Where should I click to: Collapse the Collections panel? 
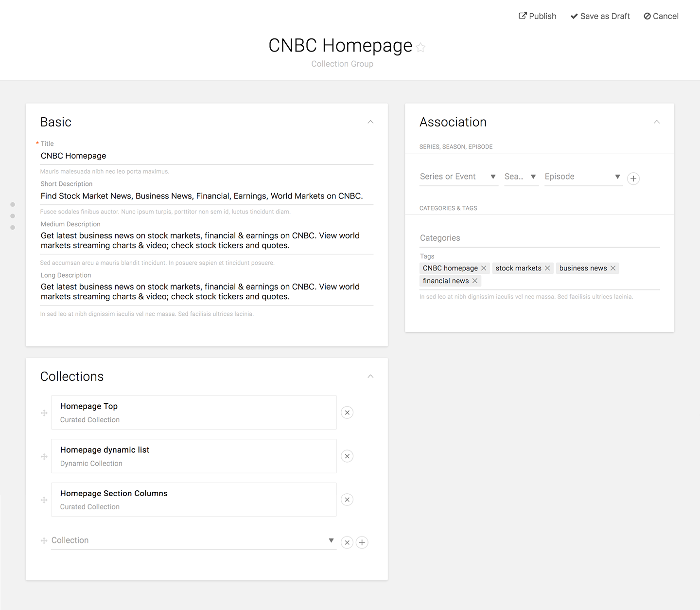click(370, 377)
